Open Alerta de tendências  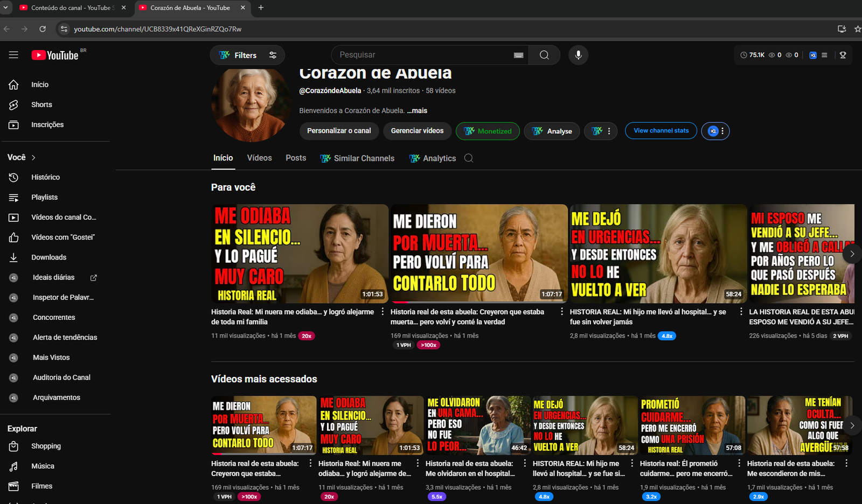pyautogui.click(x=65, y=338)
